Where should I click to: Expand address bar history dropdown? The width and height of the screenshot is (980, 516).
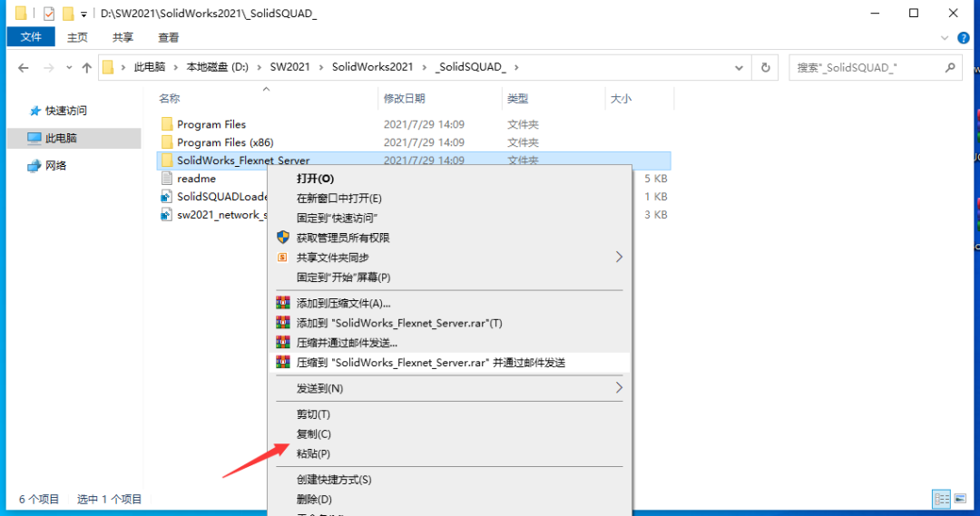[x=740, y=67]
